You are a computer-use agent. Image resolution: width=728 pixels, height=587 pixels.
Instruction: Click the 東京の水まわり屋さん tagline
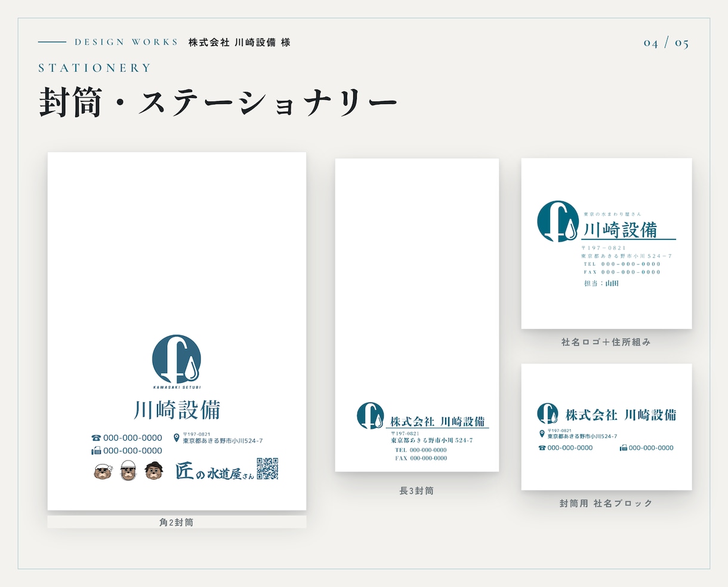point(612,214)
